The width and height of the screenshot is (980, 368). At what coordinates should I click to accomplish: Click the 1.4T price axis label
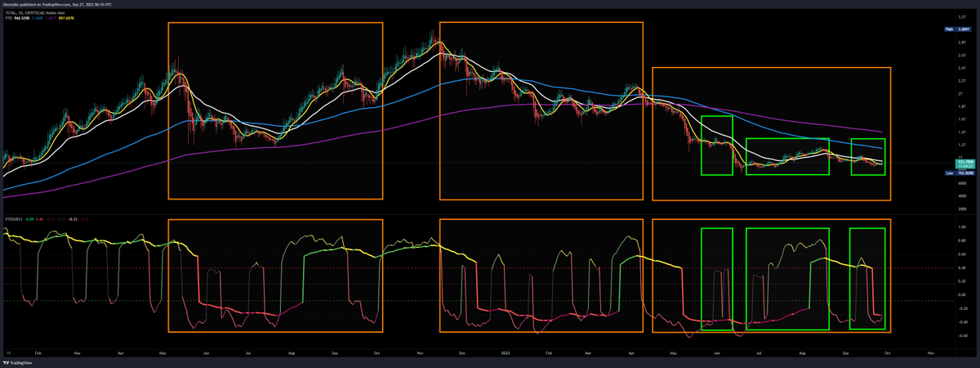[961, 132]
